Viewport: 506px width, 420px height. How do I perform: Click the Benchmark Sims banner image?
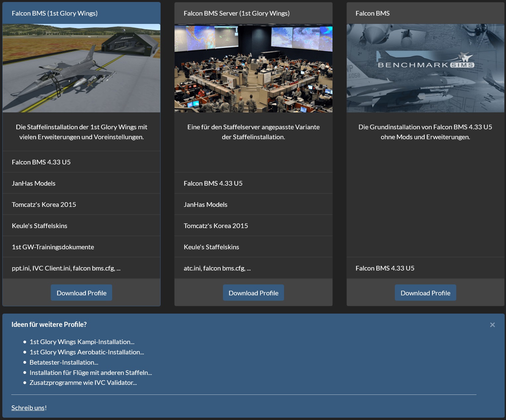click(x=425, y=68)
